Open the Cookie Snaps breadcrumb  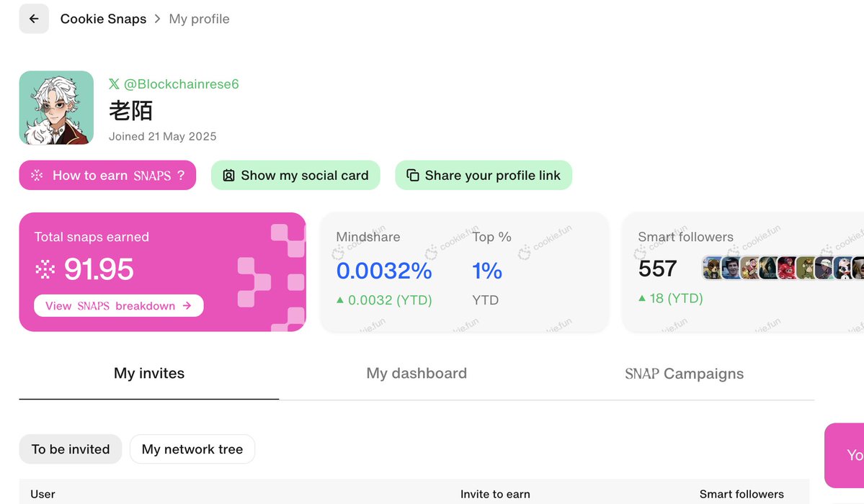click(x=103, y=19)
